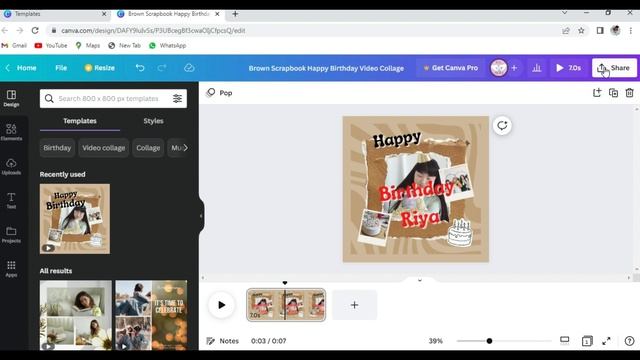Image resolution: width=640 pixels, height=360 pixels.
Task: Open the YouTube bookmark
Action: point(51,45)
